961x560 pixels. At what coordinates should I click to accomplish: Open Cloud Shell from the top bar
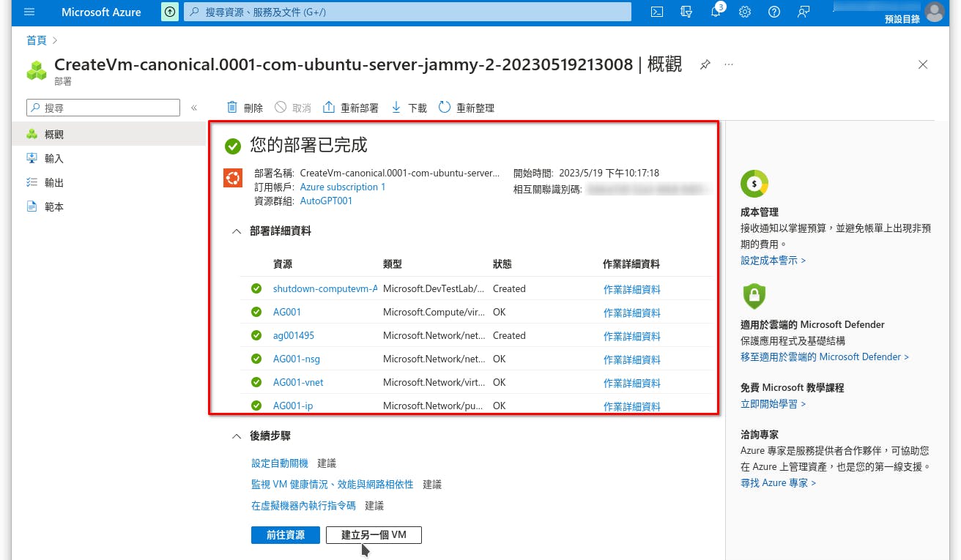click(x=658, y=12)
